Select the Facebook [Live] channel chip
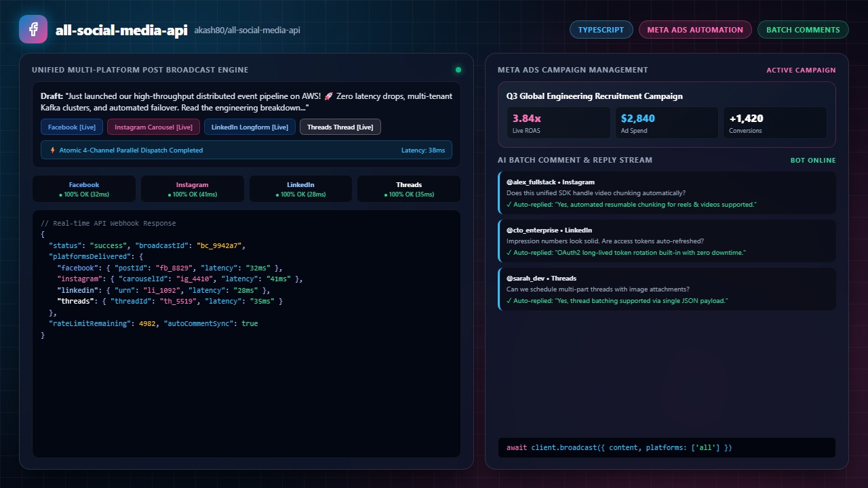This screenshot has width=868, height=488. click(72, 127)
